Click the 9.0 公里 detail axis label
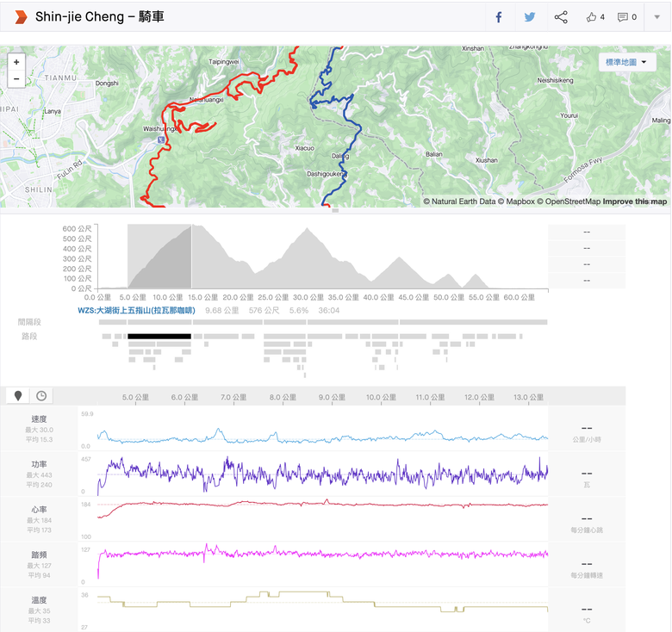 pyautogui.click(x=332, y=397)
